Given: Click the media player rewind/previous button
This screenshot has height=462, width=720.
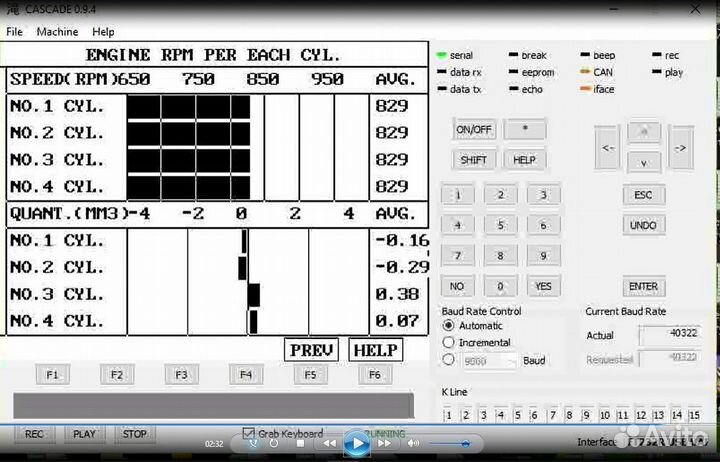Looking at the screenshot, I should (329, 443).
